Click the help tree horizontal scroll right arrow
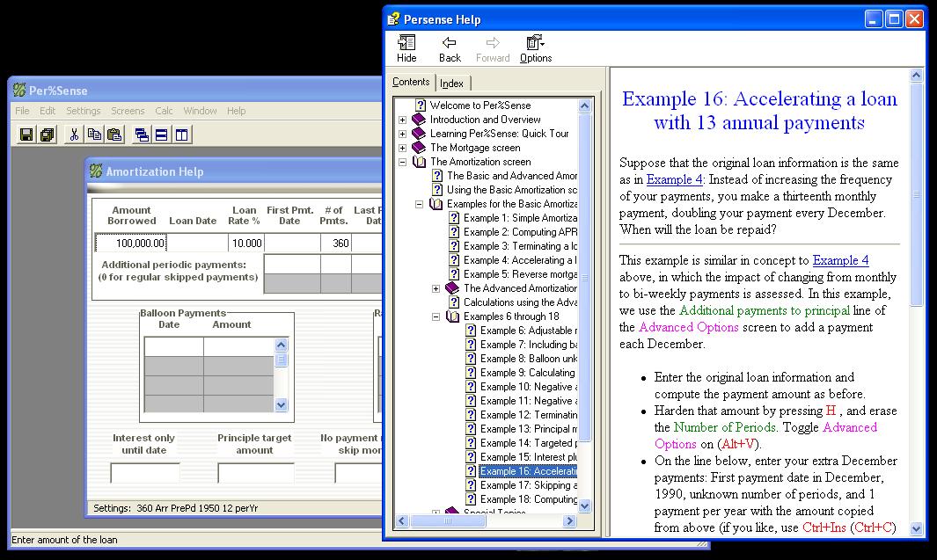 (569, 521)
